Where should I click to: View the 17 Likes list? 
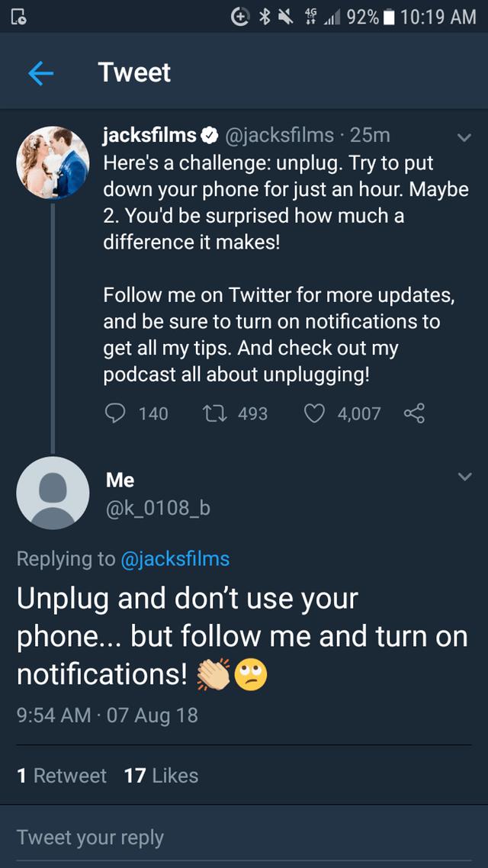161,776
